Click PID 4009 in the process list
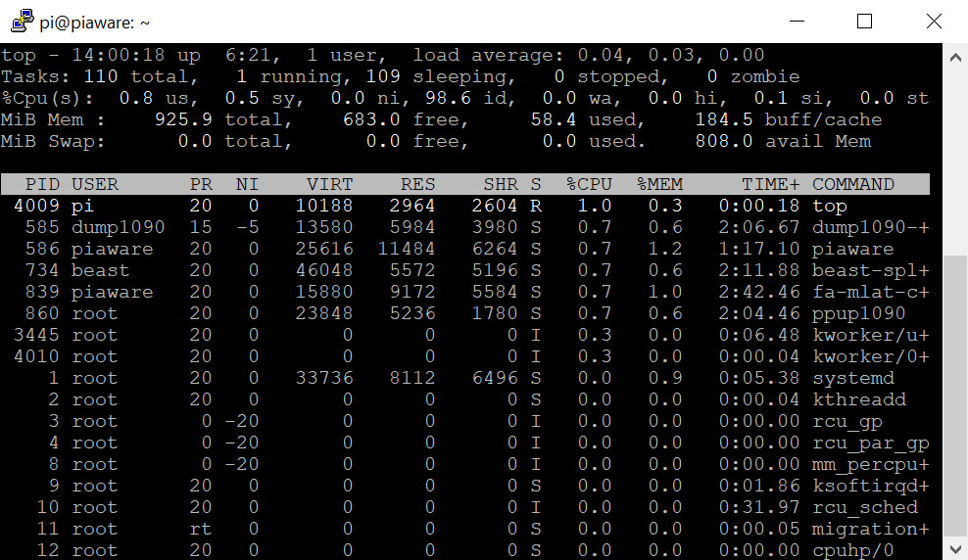 click(x=37, y=206)
